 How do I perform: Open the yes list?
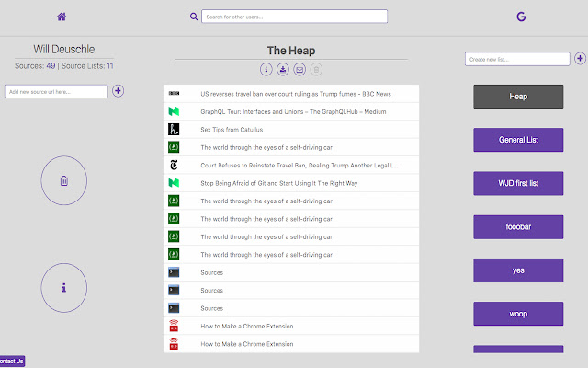[518, 270]
